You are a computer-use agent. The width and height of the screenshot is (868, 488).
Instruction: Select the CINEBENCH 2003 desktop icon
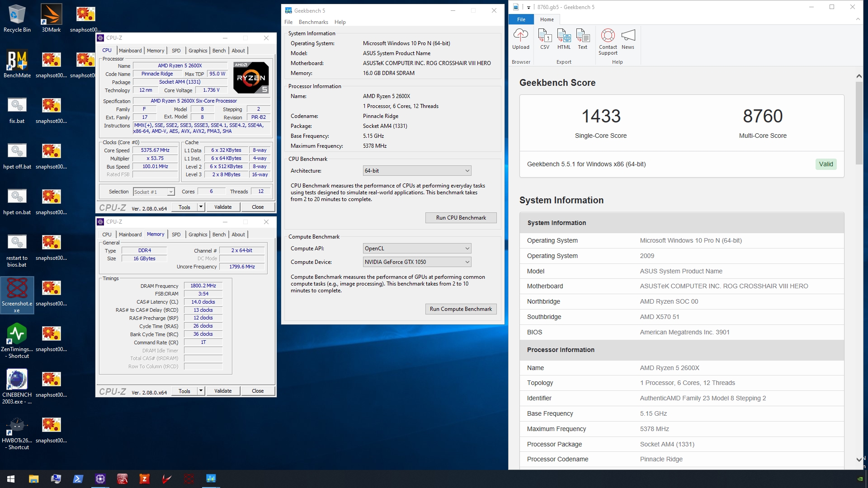(x=17, y=387)
